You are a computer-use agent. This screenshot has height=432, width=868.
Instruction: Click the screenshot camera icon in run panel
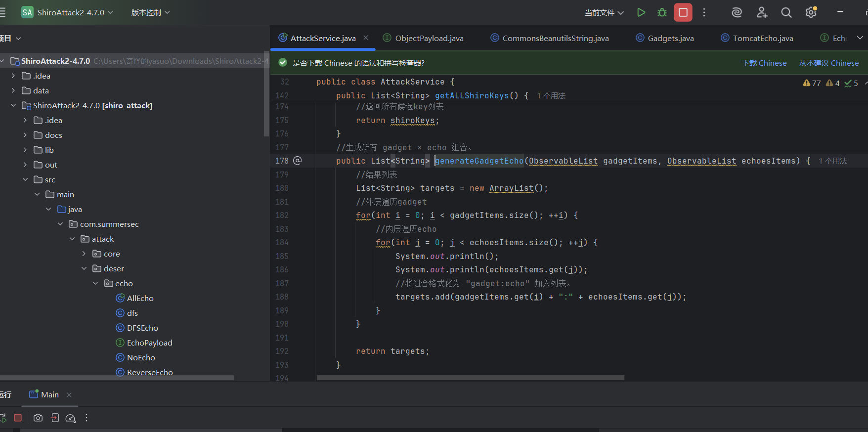[x=38, y=418]
